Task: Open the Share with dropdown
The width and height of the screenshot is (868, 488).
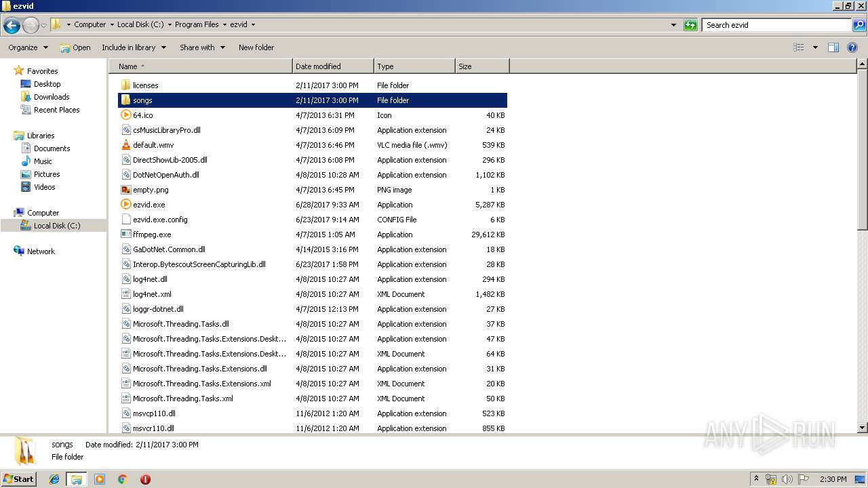Action: (x=202, y=47)
